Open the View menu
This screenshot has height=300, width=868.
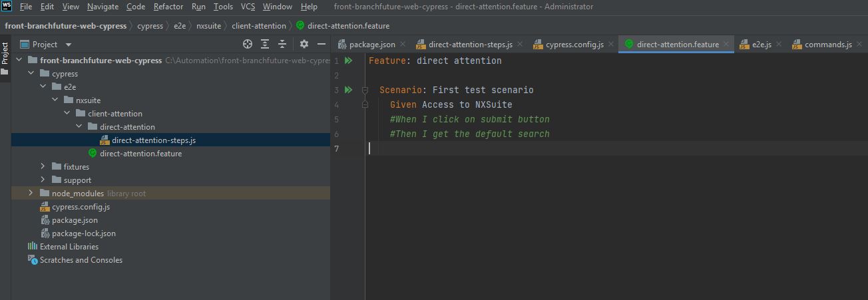(71, 7)
